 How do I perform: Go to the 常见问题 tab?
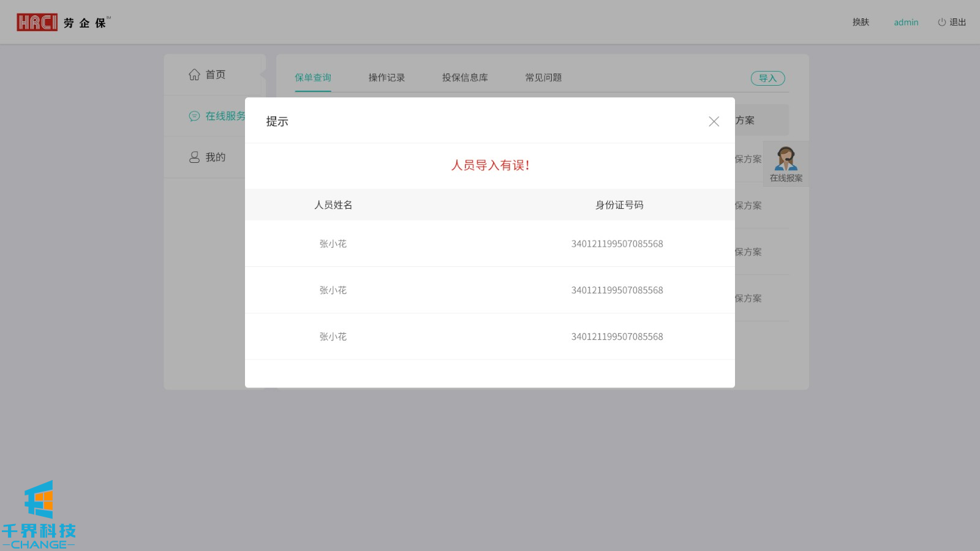click(543, 78)
